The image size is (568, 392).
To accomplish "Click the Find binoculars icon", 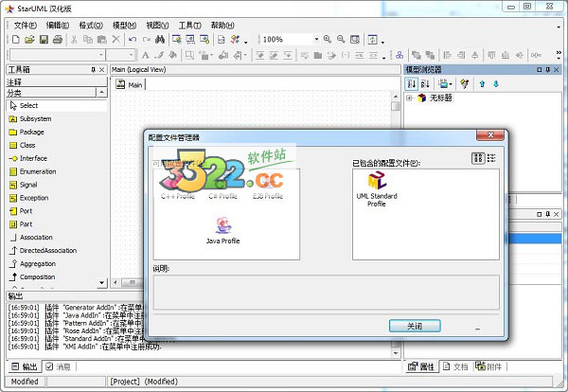I will tap(160, 39).
